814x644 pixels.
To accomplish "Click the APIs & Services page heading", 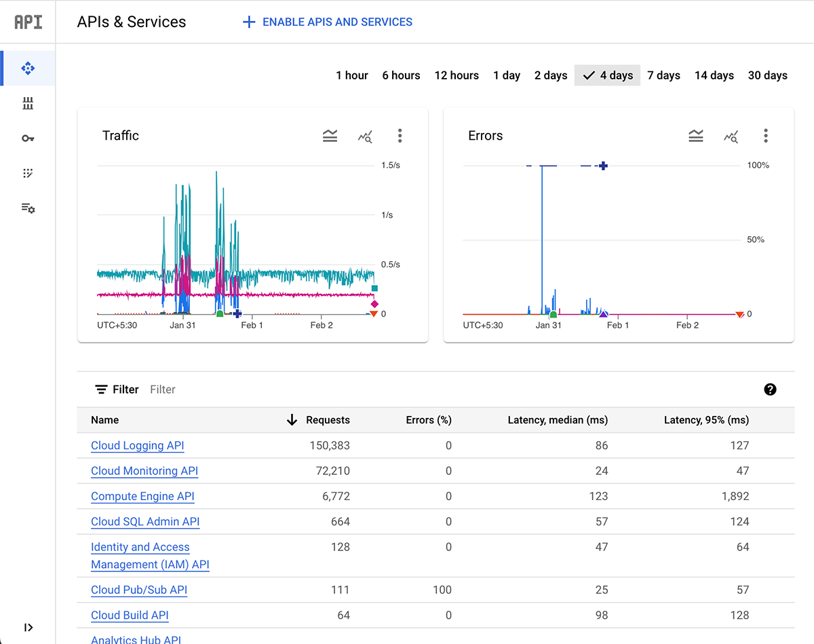I will 132,22.
